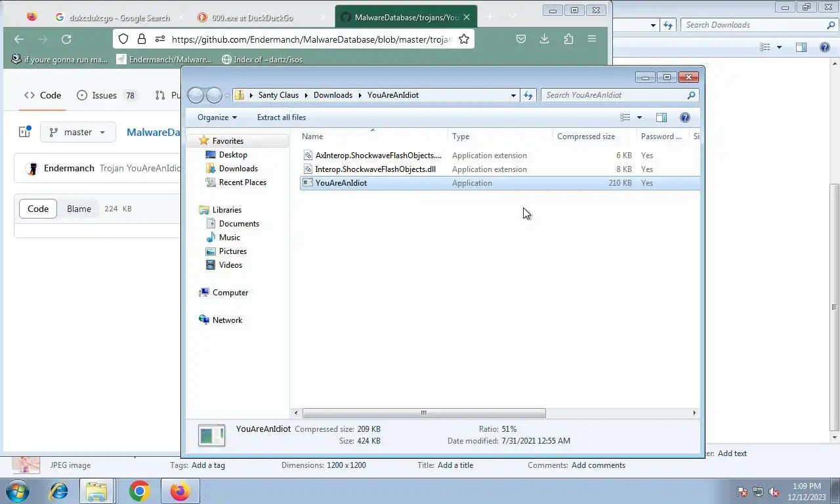Open Downloads in navigation pane
This screenshot has width=840, height=504.
coord(238,169)
